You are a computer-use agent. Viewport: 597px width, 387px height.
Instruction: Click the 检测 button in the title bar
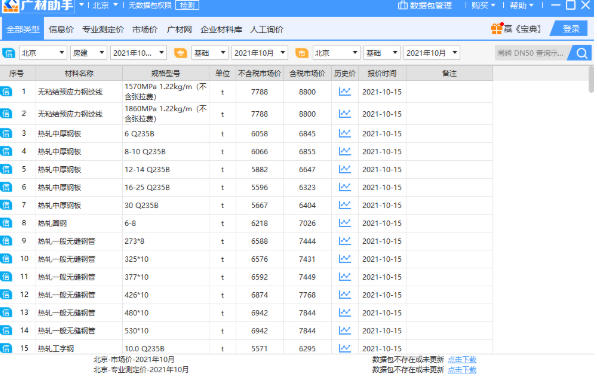click(x=187, y=5)
